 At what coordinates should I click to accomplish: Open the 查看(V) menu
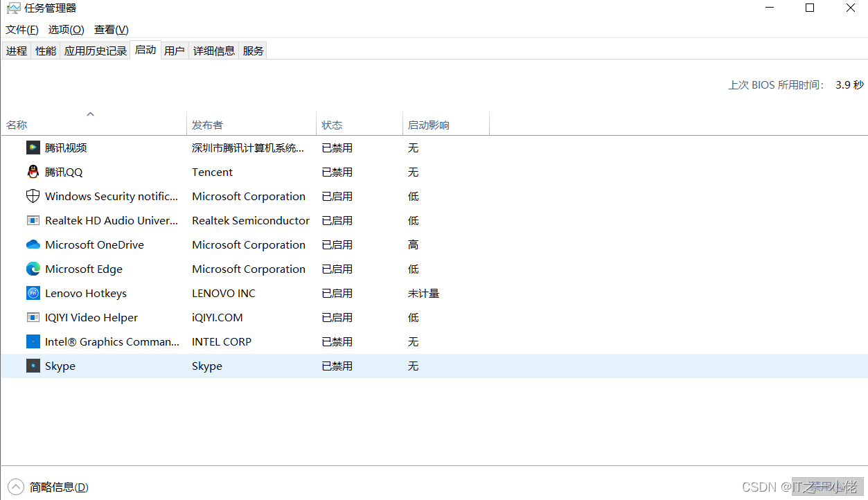[x=112, y=30]
